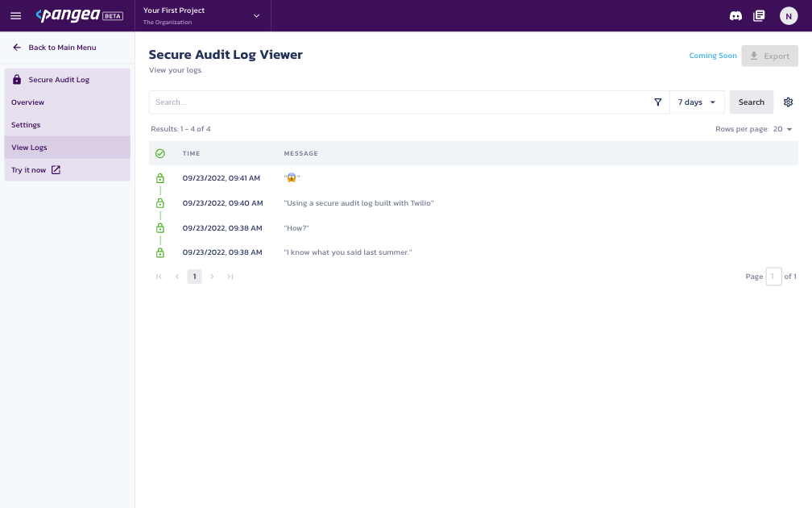Screen dimensions: 812x508
Task: Select page number 1 button
Action: tap(195, 277)
